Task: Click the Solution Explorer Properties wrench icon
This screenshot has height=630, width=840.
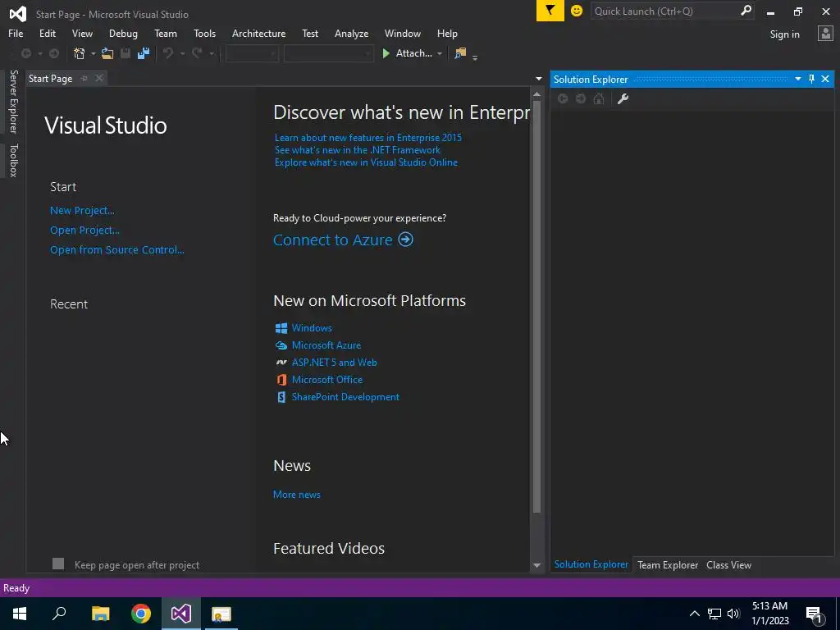Action: coord(623,98)
